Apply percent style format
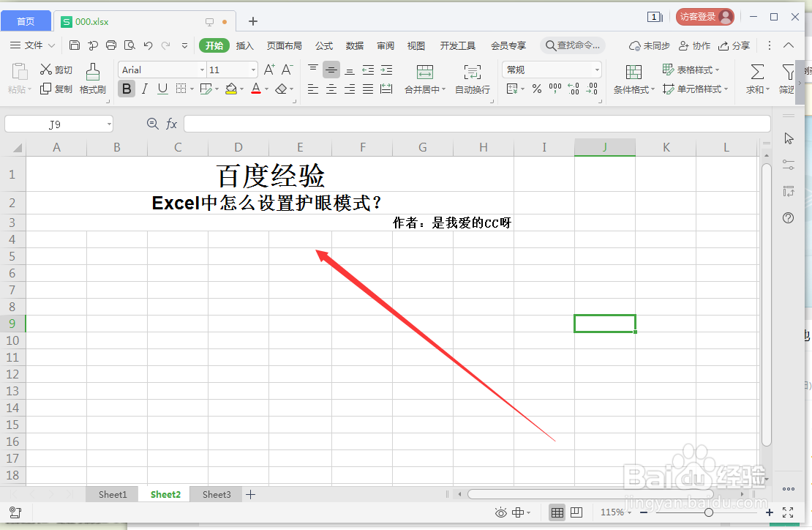This screenshot has height=530, width=812. tap(537, 89)
